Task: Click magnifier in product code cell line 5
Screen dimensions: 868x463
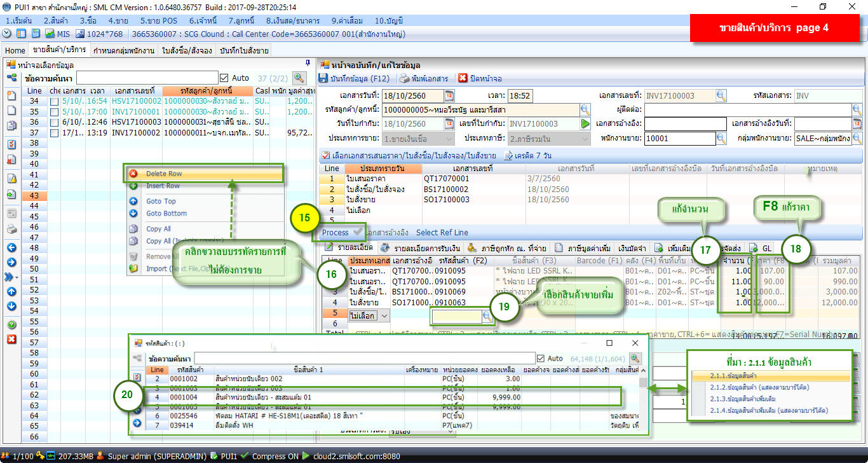Action: (x=487, y=315)
